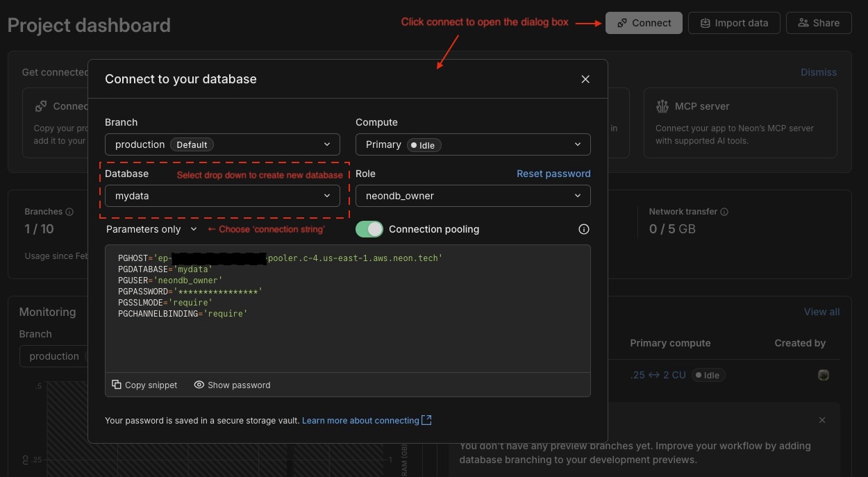Open the View all link
The width and height of the screenshot is (868, 477).
[821, 312]
